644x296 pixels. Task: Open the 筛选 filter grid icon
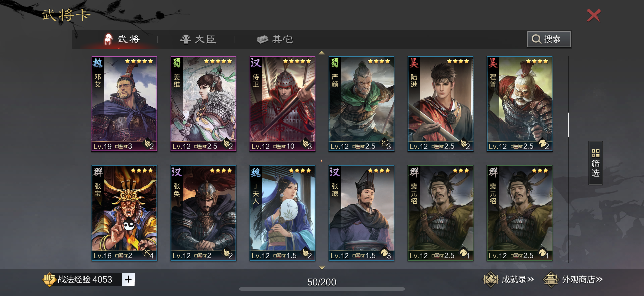(x=595, y=163)
